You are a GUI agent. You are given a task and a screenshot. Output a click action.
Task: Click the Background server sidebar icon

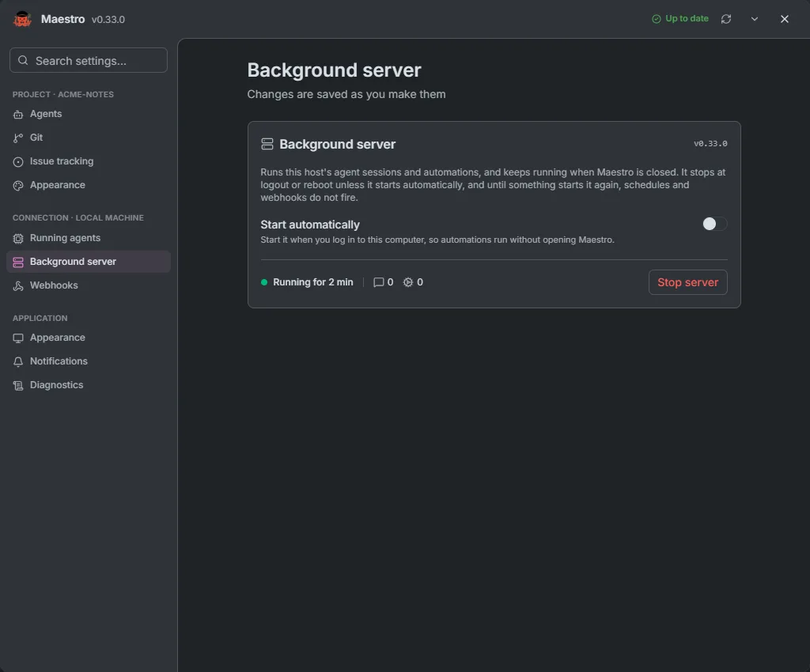(x=18, y=262)
